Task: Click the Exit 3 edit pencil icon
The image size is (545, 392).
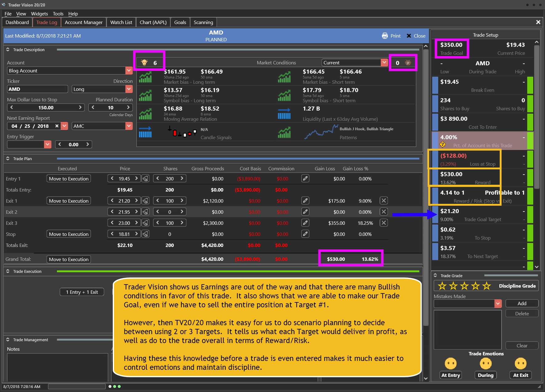Action: click(x=305, y=223)
